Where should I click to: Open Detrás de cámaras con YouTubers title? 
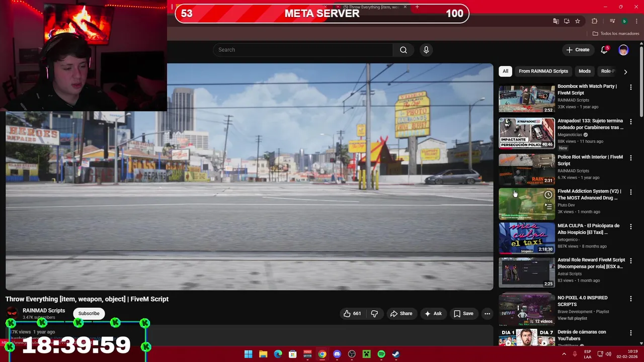click(x=582, y=335)
